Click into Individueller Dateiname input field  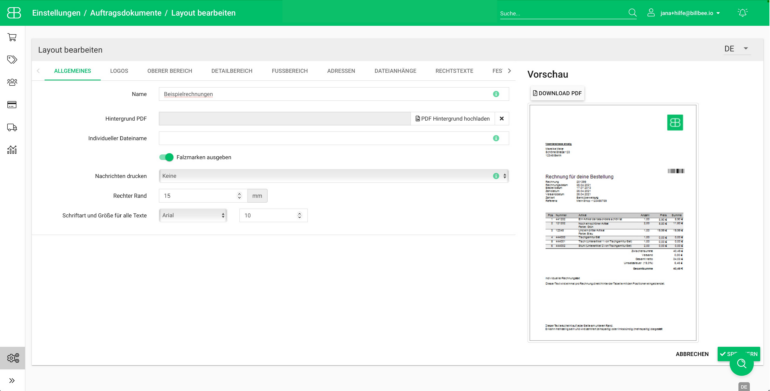(x=334, y=139)
